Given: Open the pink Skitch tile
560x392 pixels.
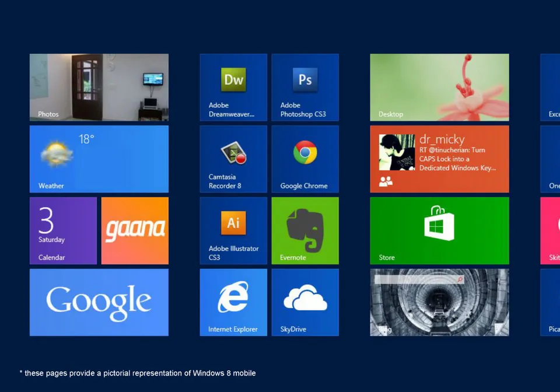Looking at the screenshot, I should [551, 230].
